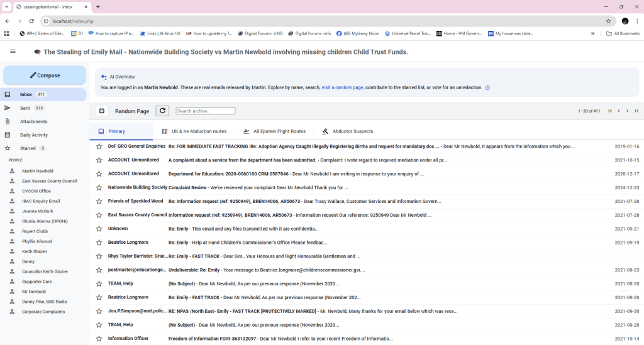The image size is (644, 345).
Task: Click the AI Overview help icon
Action: click(x=487, y=88)
